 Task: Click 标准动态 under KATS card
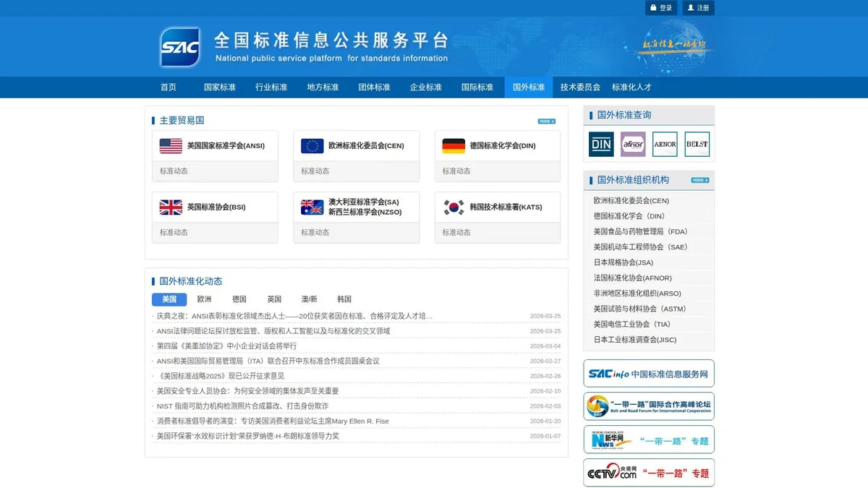point(456,233)
